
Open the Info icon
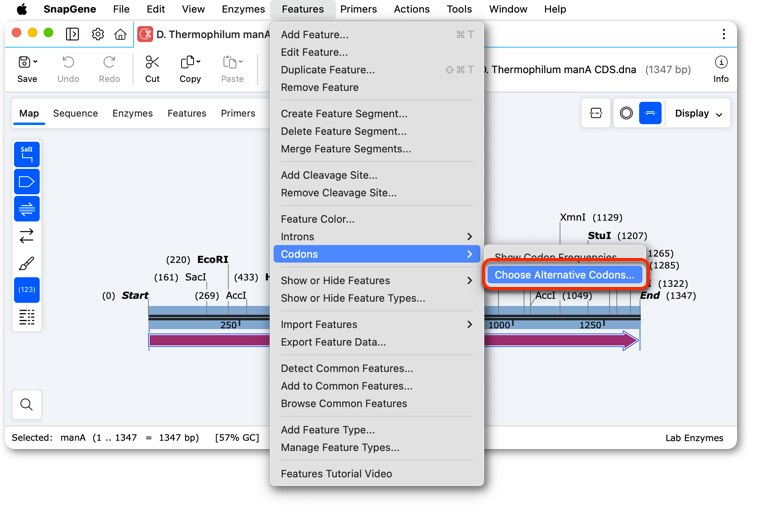pos(721,62)
